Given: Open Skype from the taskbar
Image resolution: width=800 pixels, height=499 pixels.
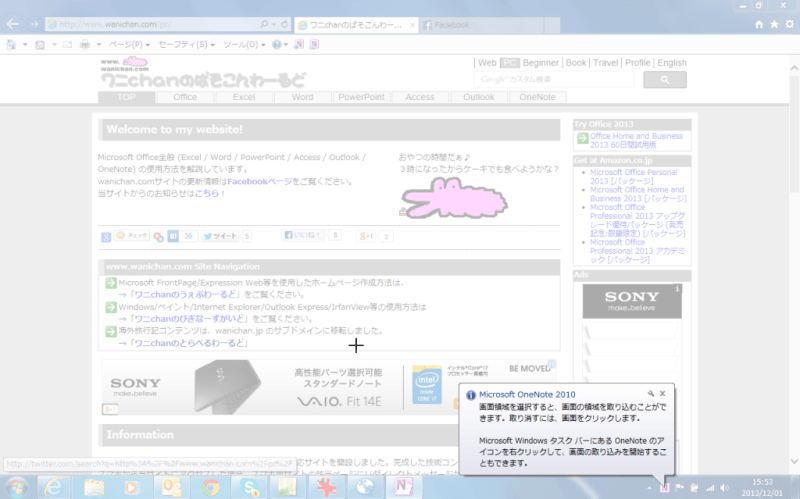Looking at the screenshot, I should (x=249, y=488).
